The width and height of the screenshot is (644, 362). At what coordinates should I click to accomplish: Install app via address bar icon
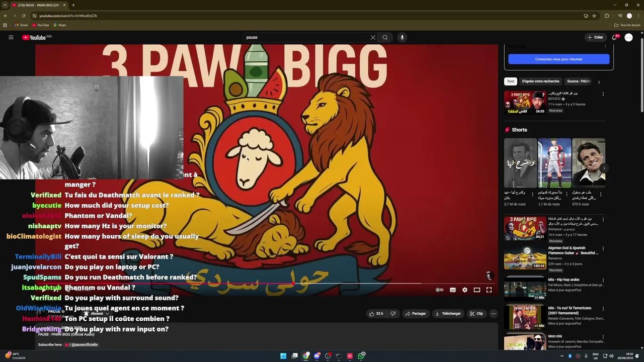[x=586, y=16]
